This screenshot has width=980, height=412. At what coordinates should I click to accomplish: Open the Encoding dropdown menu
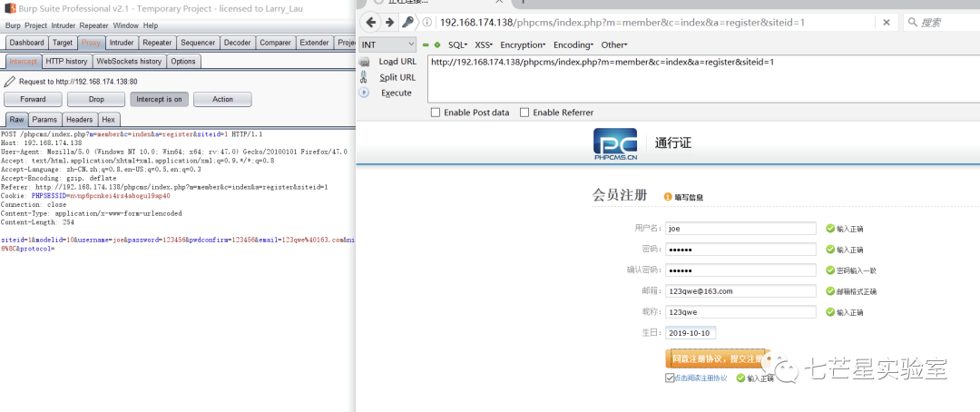point(573,45)
